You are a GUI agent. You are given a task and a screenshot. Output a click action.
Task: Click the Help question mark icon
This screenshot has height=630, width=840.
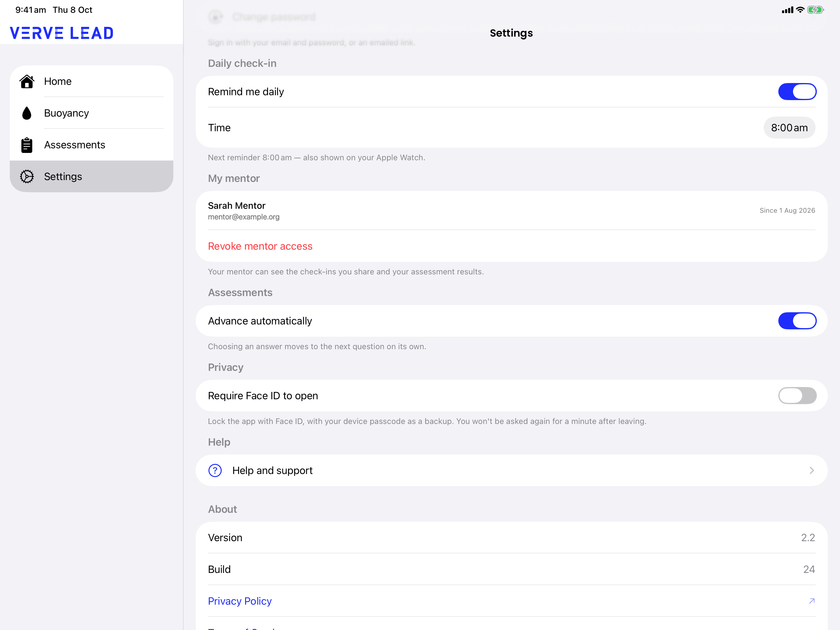point(215,470)
